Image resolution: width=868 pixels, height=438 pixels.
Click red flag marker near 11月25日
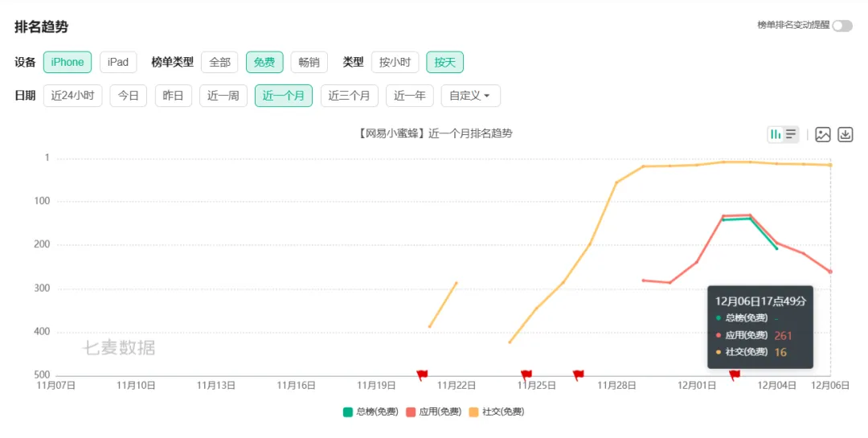[526, 375]
